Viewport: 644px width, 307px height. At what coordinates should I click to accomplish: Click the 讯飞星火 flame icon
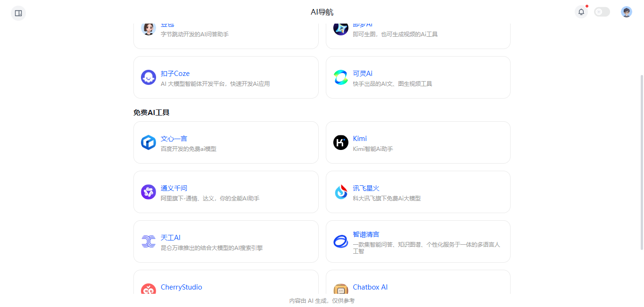(x=341, y=192)
